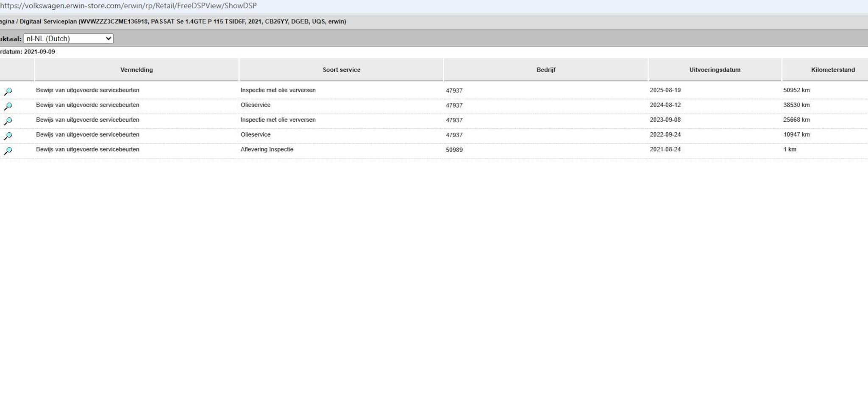Open details for the 2025-08-19 service entry
Viewport: 868px width, 407px height.
point(8,91)
